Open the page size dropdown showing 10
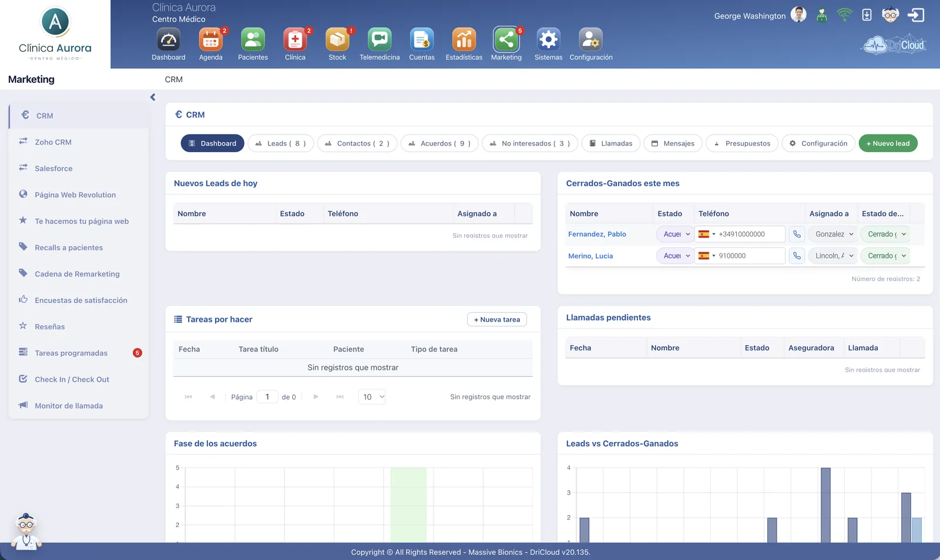The width and height of the screenshot is (940, 560). point(372,397)
